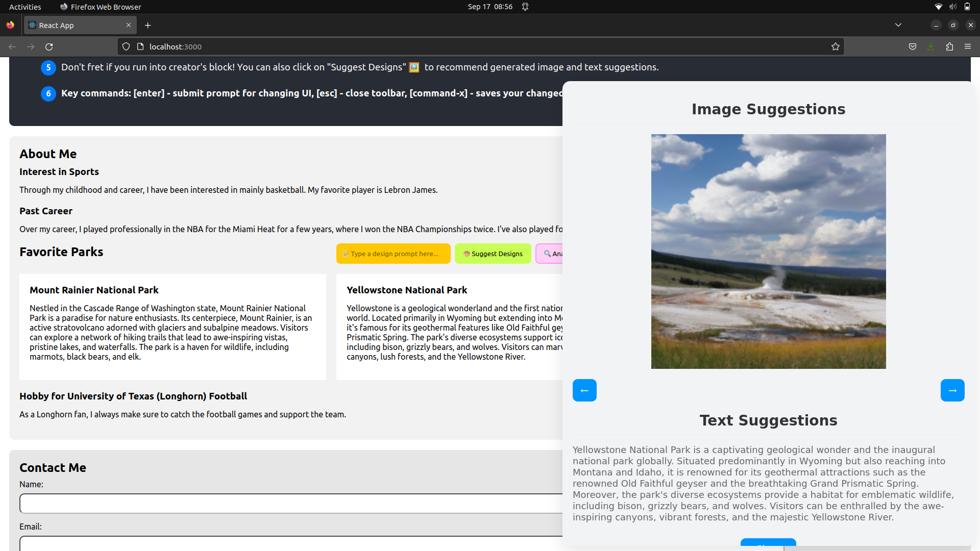Click the Suggest Designs button
Viewport: 980px width, 551px height.
click(x=493, y=254)
